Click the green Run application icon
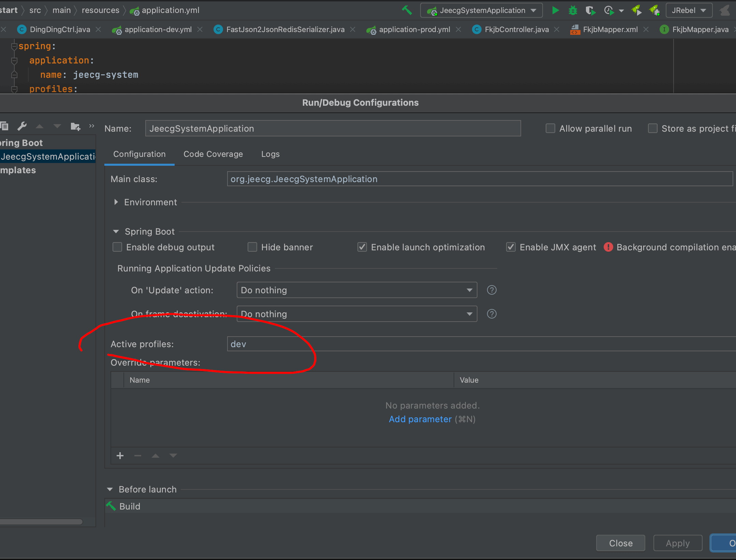Image resolution: width=736 pixels, height=560 pixels. [x=555, y=10]
